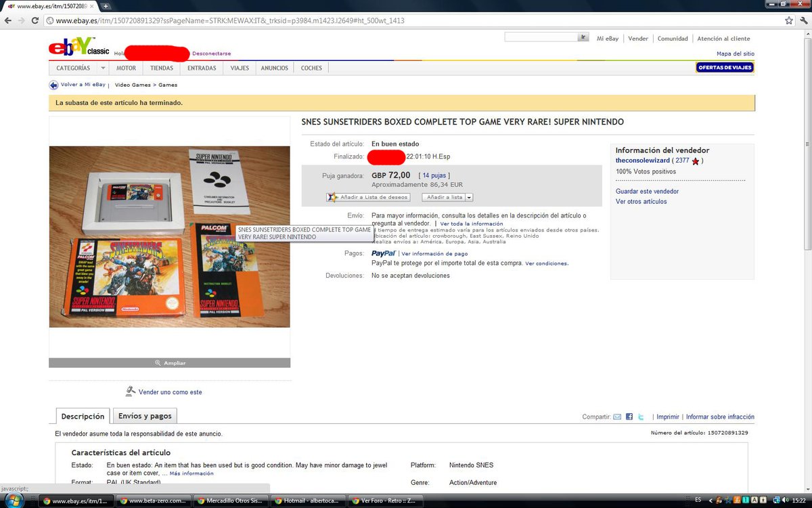Open the ANUNCIOS menu item
812x508 pixels.
click(275, 68)
